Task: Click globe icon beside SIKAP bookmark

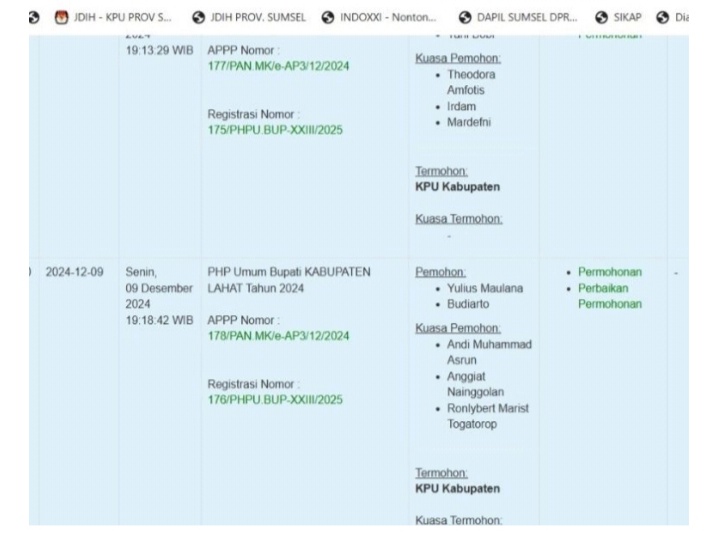Action: click(x=601, y=17)
